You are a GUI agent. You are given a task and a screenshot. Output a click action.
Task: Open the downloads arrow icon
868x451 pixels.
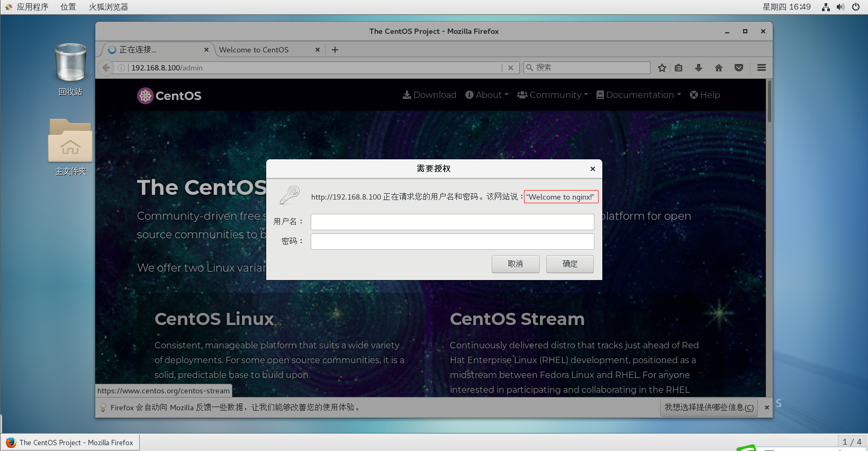(699, 68)
